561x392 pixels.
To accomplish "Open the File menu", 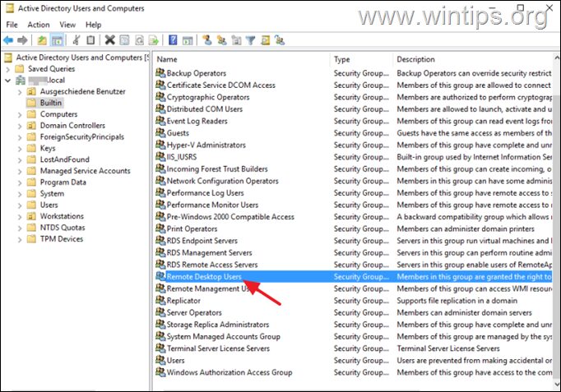I will (x=12, y=25).
